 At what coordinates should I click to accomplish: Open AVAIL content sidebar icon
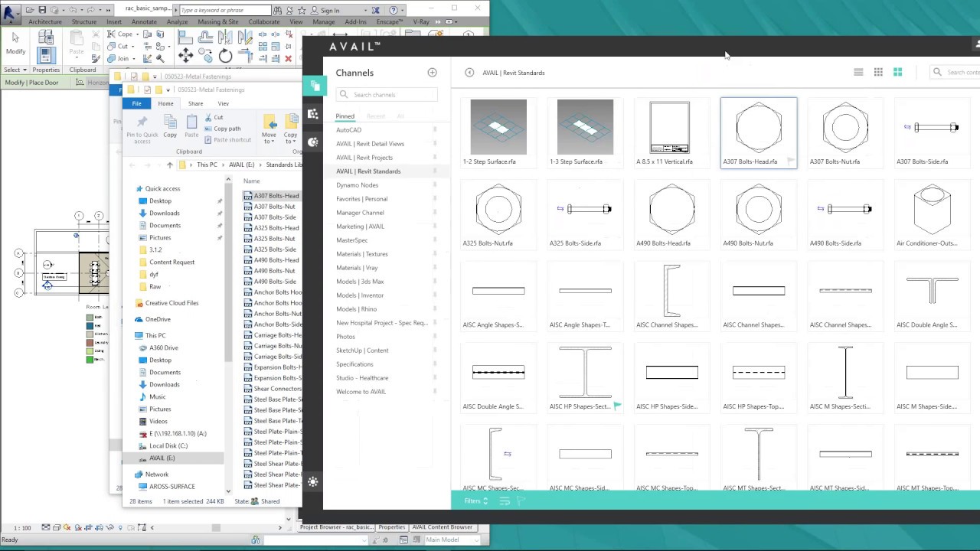313,86
